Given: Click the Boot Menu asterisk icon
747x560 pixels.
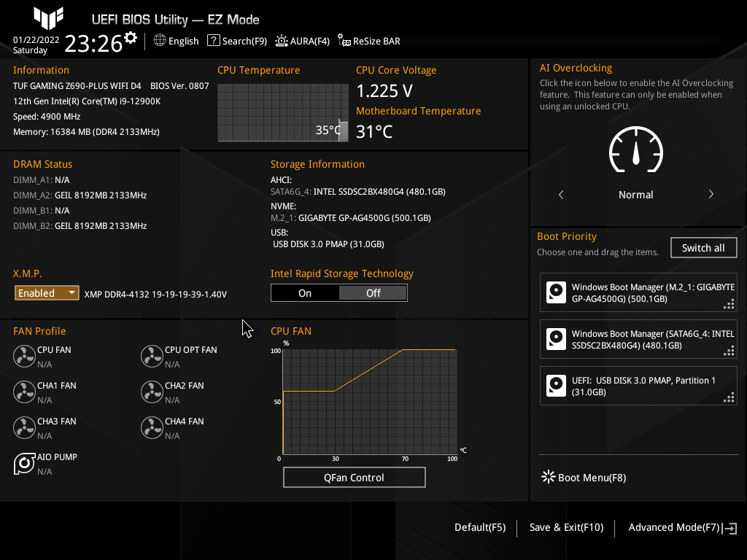Looking at the screenshot, I should pyautogui.click(x=549, y=477).
